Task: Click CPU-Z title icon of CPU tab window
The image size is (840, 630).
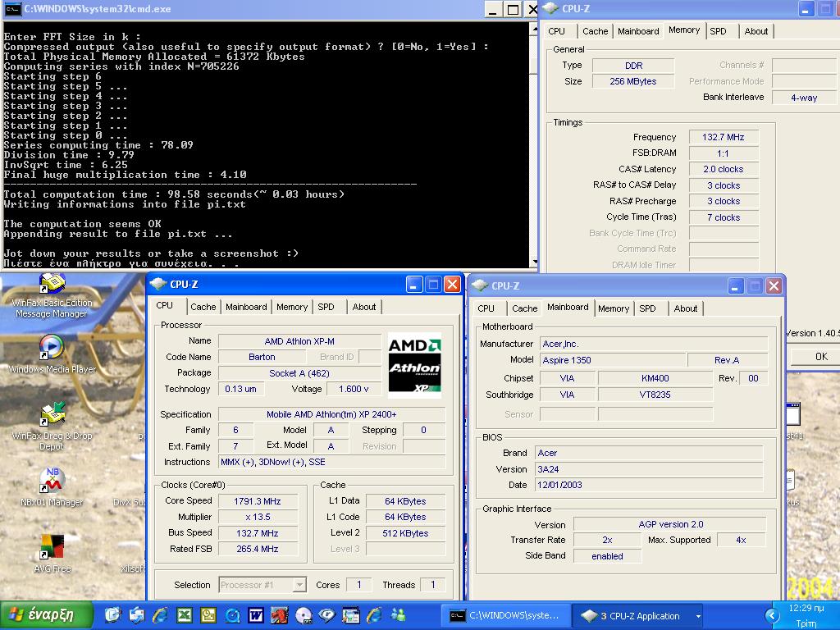Action: pos(158,284)
